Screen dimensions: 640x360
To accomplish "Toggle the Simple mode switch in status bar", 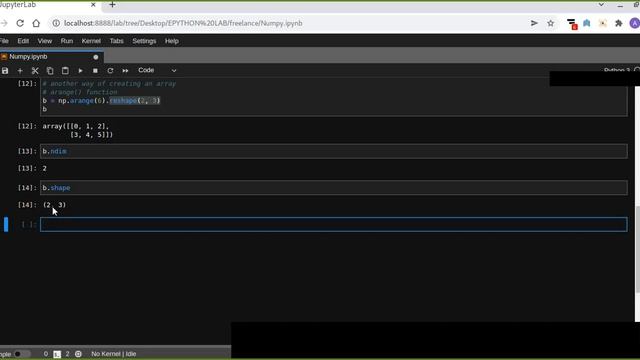I will tap(22, 354).
